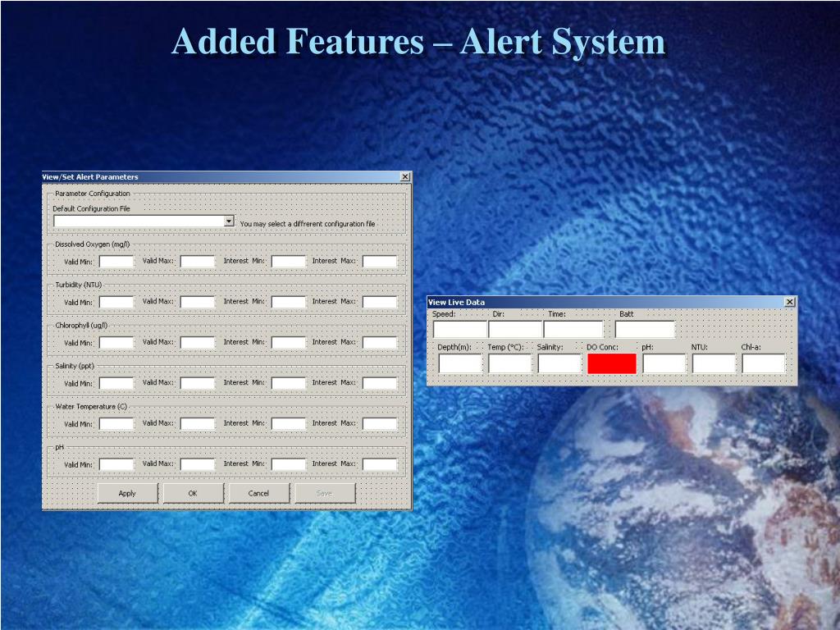Click the Batt field in View Live Data
This screenshot has width=840, height=630.
point(645,329)
